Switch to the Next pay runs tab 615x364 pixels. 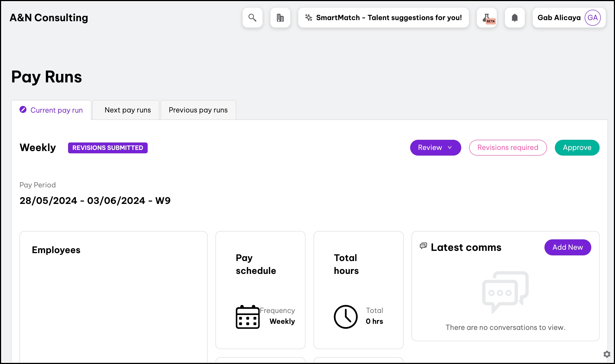point(128,110)
